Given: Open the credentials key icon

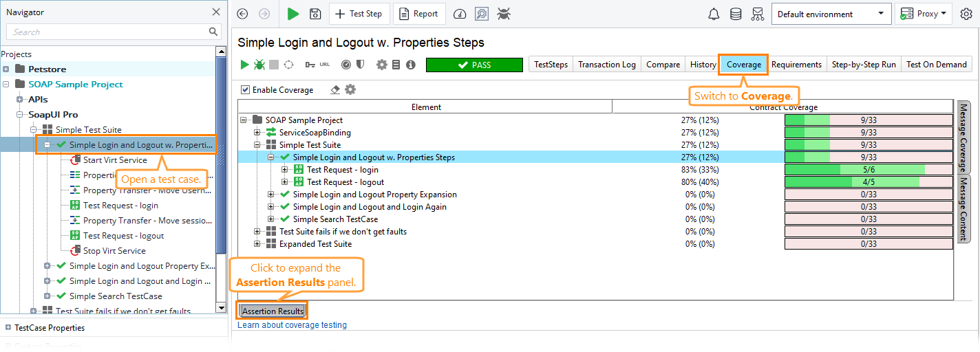Looking at the screenshot, I should 310,65.
